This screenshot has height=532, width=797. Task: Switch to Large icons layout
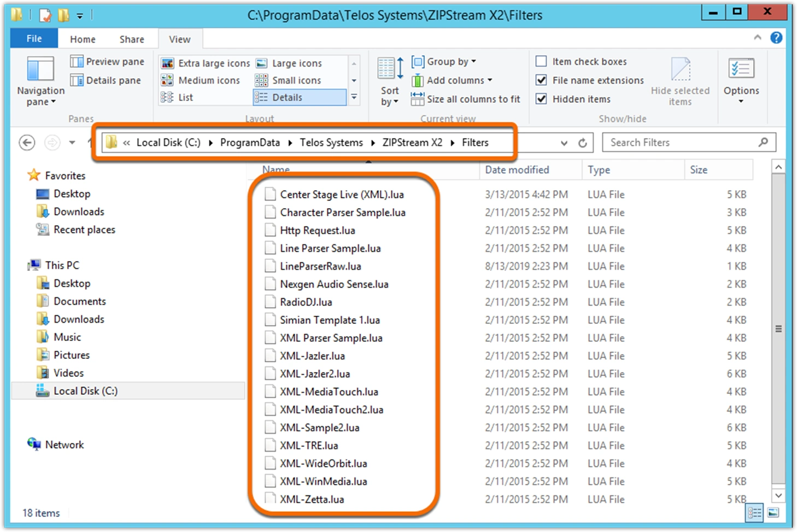pyautogui.click(x=289, y=63)
